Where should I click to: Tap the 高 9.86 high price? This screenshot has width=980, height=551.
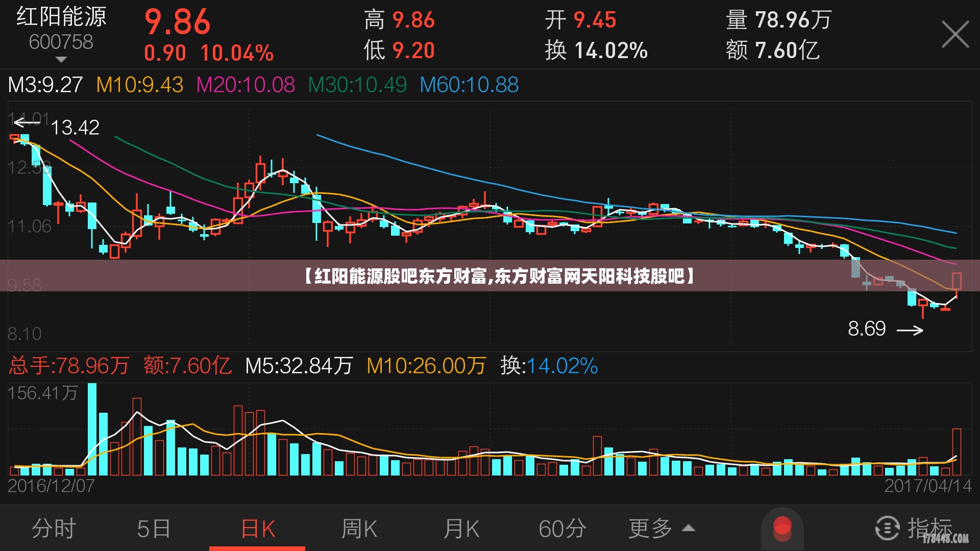pyautogui.click(x=400, y=20)
